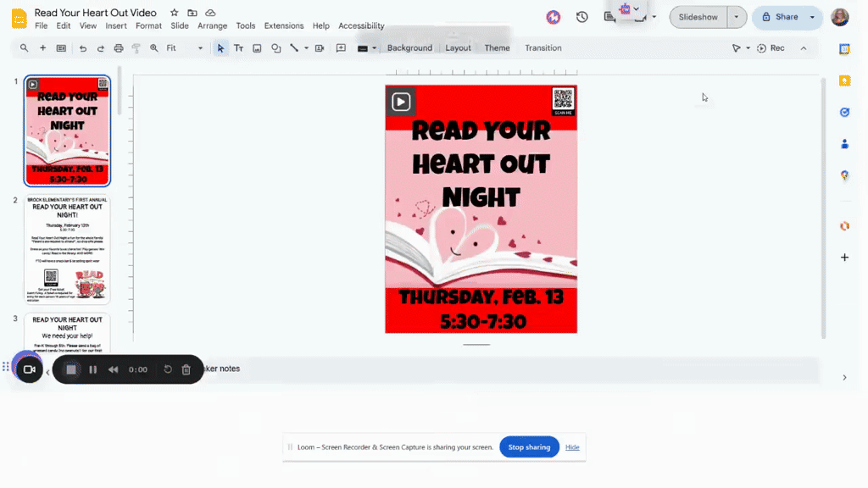Expand line tool options arrow
The height and width of the screenshot is (488, 868).
coord(306,48)
